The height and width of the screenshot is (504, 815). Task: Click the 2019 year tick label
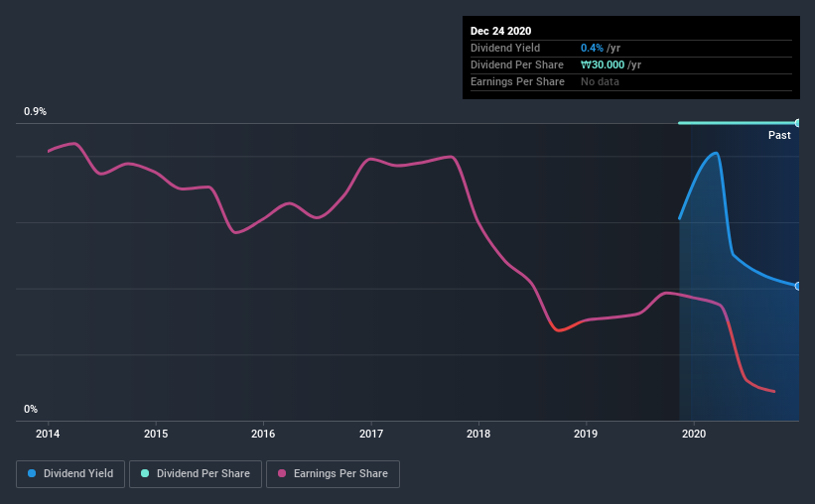click(587, 434)
